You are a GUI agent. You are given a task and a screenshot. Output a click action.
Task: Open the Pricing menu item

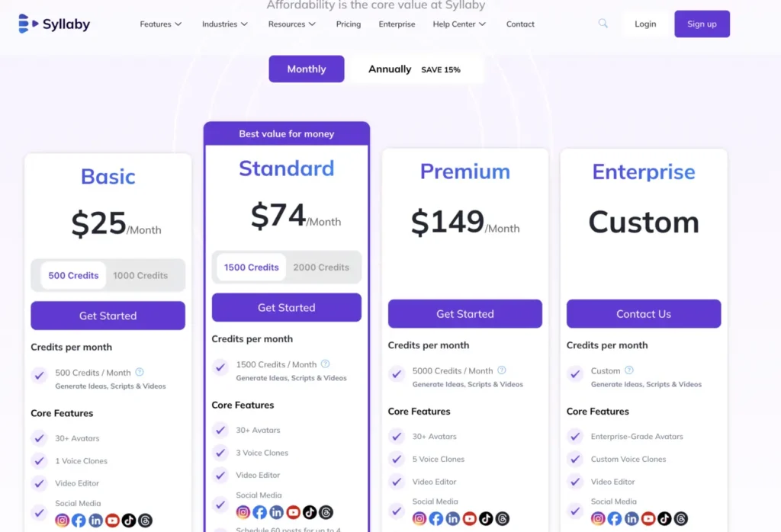[348, 24]
